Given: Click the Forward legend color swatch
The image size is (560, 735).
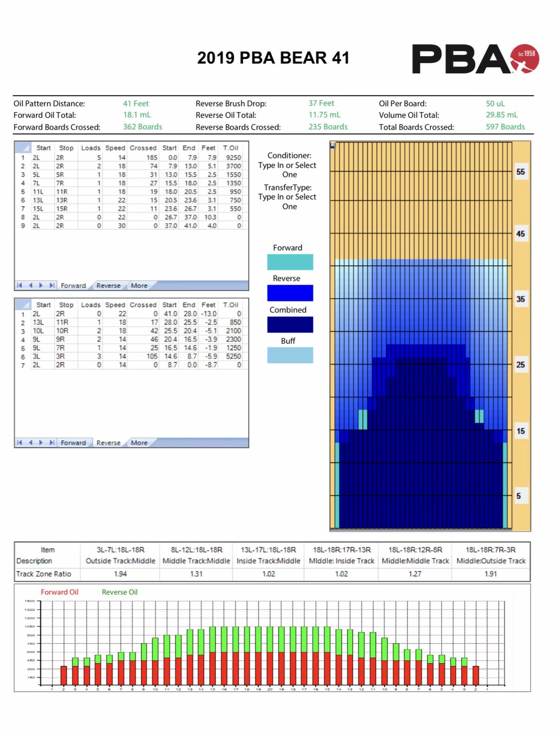Looking at the screenshot, I should click(290, 262).
